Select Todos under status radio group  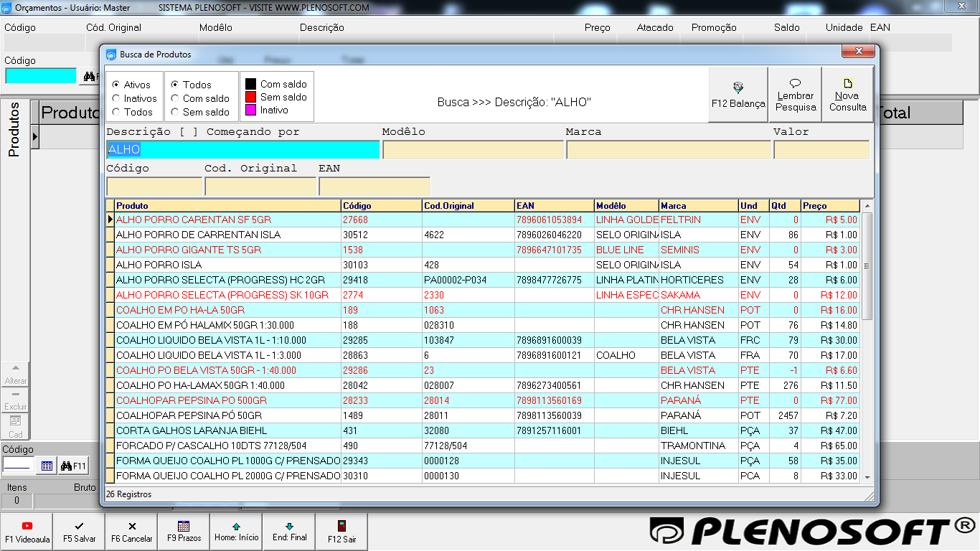(116, 112)
